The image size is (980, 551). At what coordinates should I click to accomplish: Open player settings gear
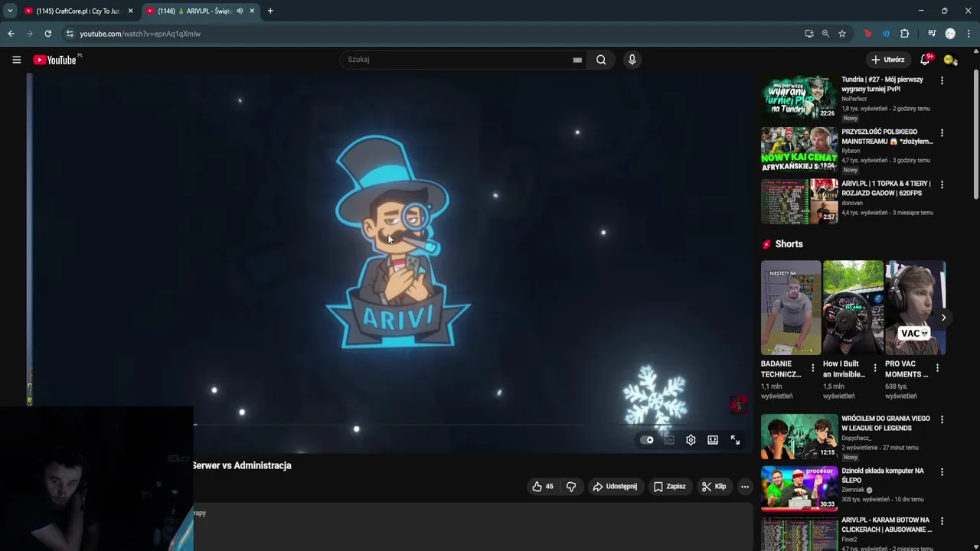point(691,440)
